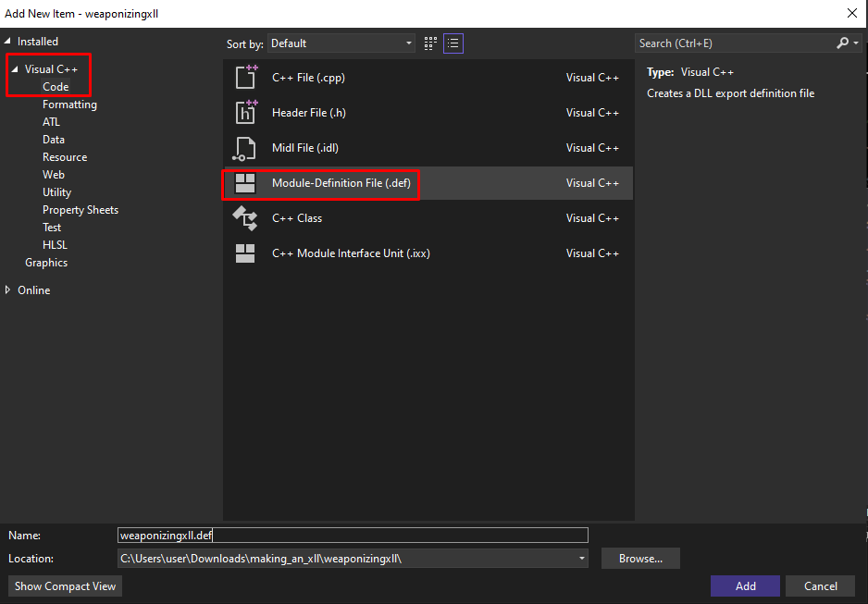Screen dimensions: 868x604
Task: Choose the C++ Module Interface Unit icon
Action: (x=245, y=253)
